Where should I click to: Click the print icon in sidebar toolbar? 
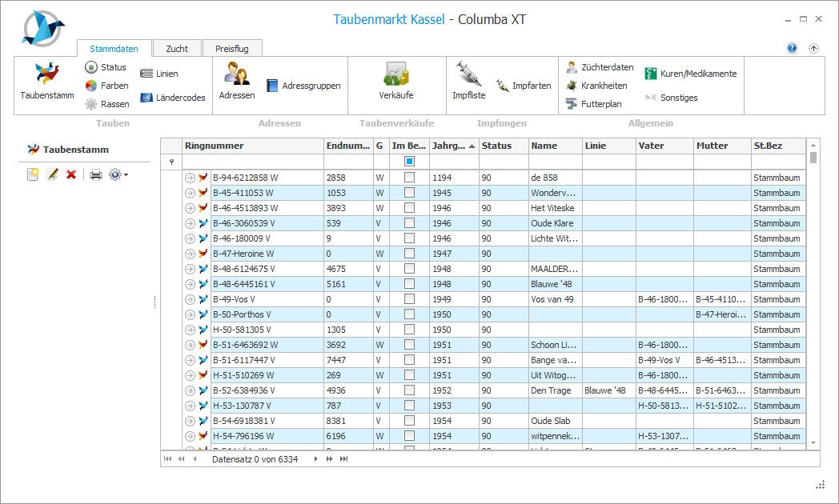[95, 174]
